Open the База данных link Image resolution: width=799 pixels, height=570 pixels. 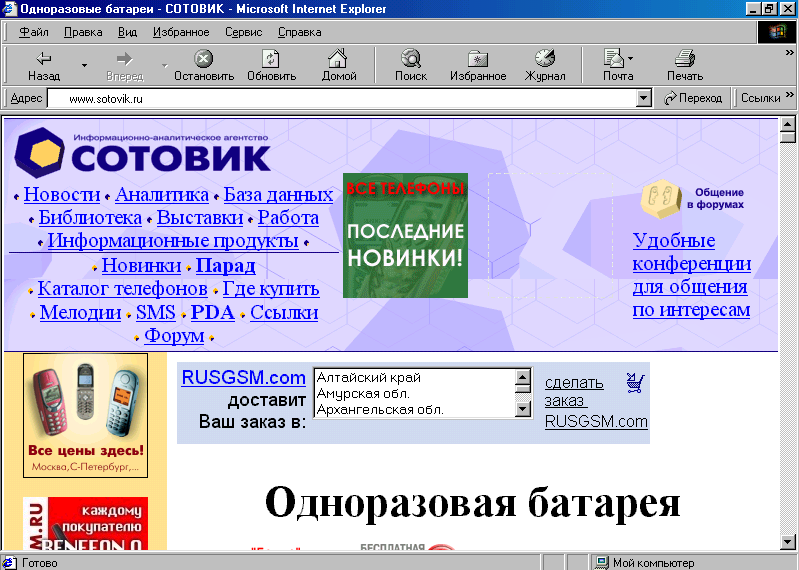(x=278, y=195)
